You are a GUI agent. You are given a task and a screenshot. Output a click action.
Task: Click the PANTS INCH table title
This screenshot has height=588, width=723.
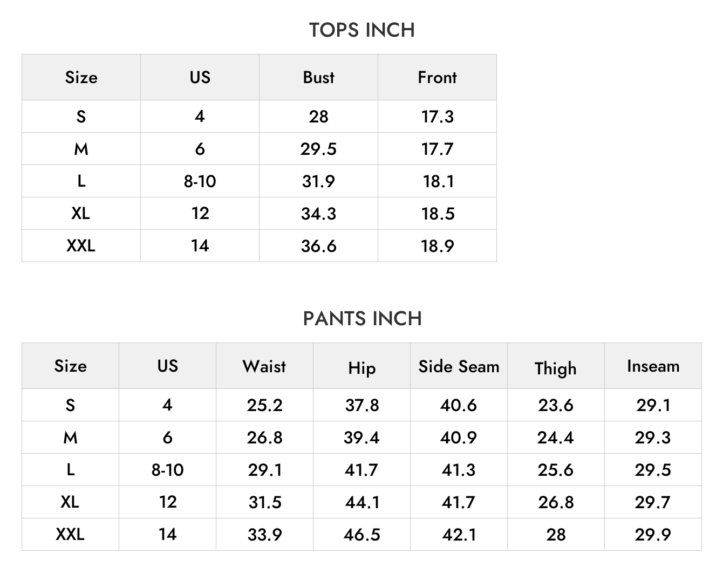click(362, 318)
